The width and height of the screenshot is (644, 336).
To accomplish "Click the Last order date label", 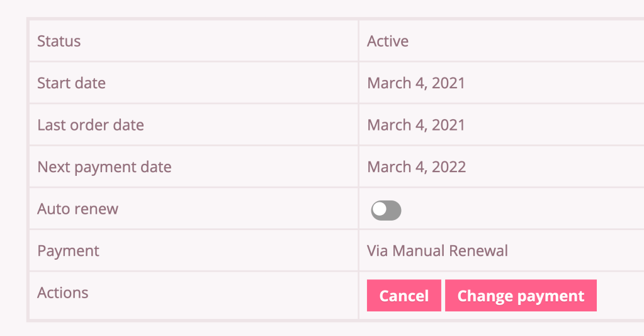I will point(91,125).
